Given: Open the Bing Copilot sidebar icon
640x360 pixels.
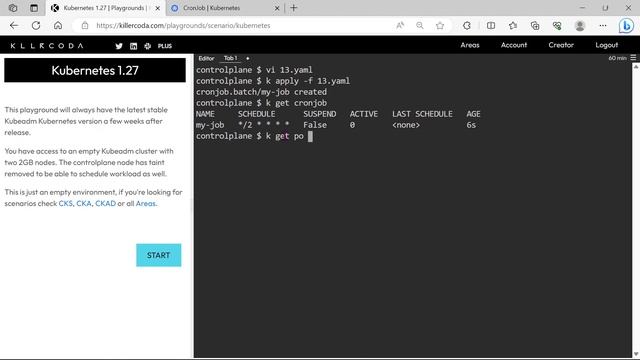Looking at the screenshot, I should [x=626, y=25].
